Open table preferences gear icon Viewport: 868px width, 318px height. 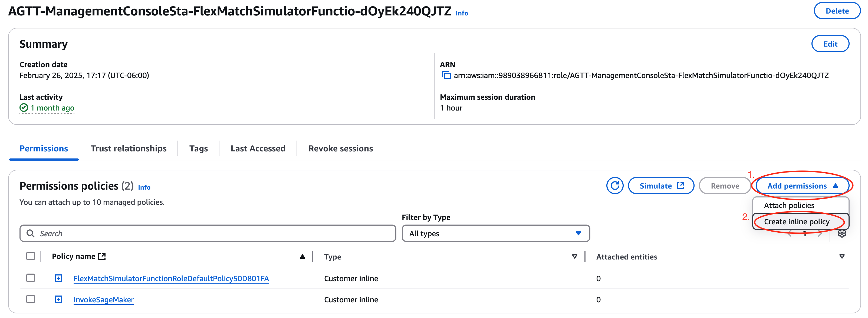click(842, 233)
